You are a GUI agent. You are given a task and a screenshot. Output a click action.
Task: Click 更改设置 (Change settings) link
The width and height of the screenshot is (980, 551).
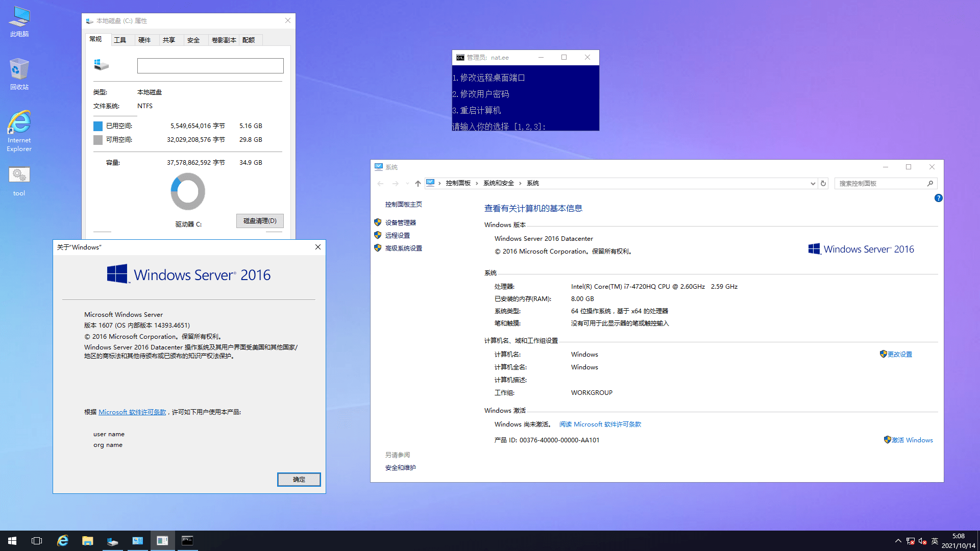(x=900, y=354)
